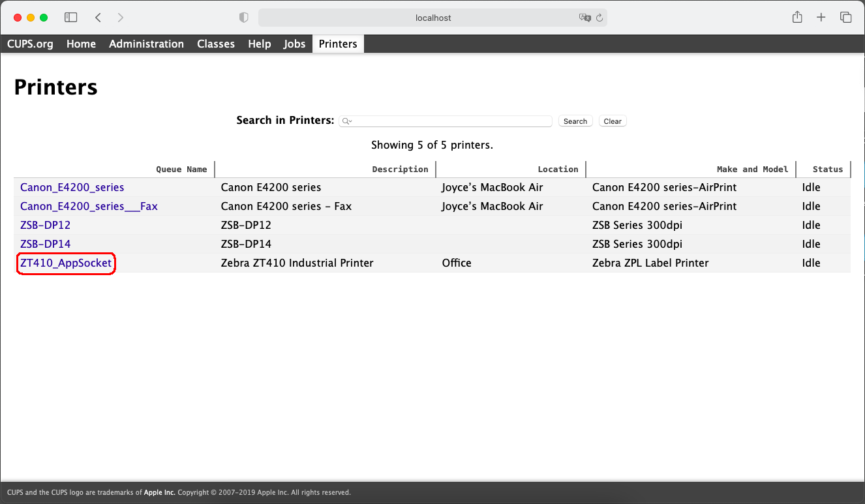Image resolution: width=865 pixels, height=504 pixels.
Task: Click the Apple Inc. footer link
Action: 159,492
